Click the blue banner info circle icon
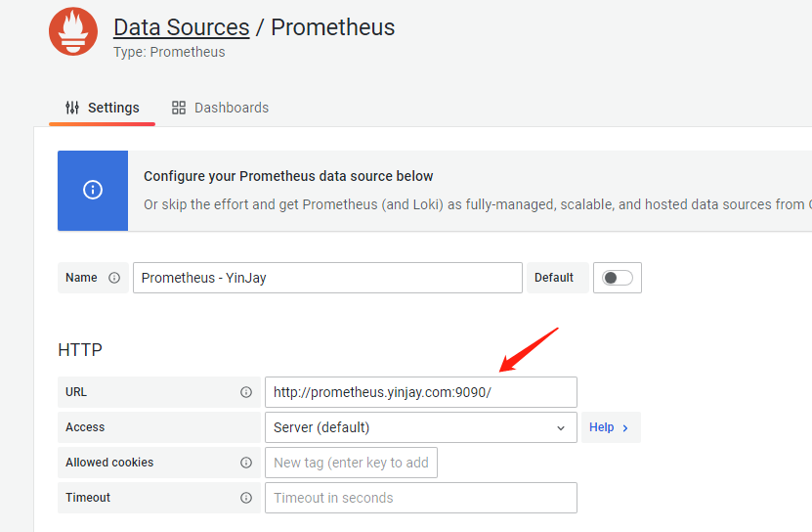This screenshot has height=532, width=812. tap(93, 190)
